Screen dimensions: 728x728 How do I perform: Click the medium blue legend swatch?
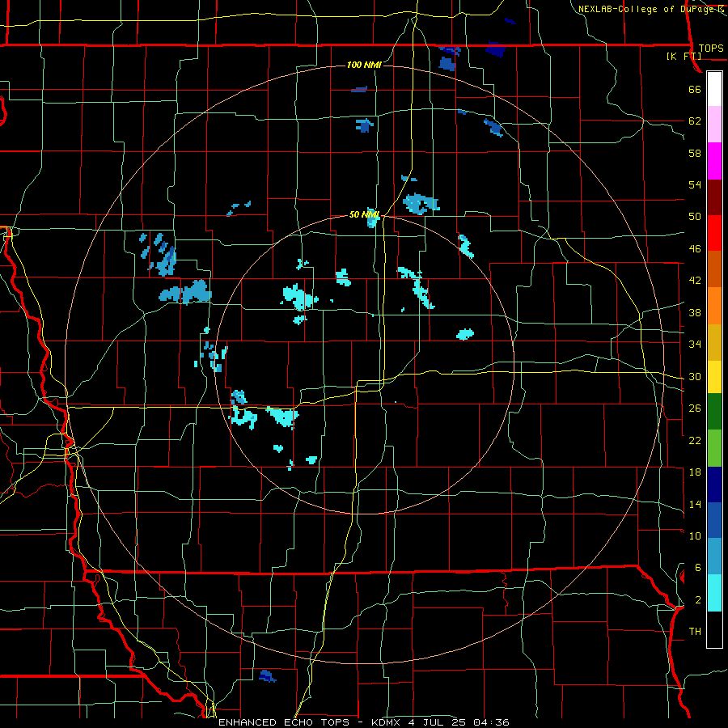714,520
